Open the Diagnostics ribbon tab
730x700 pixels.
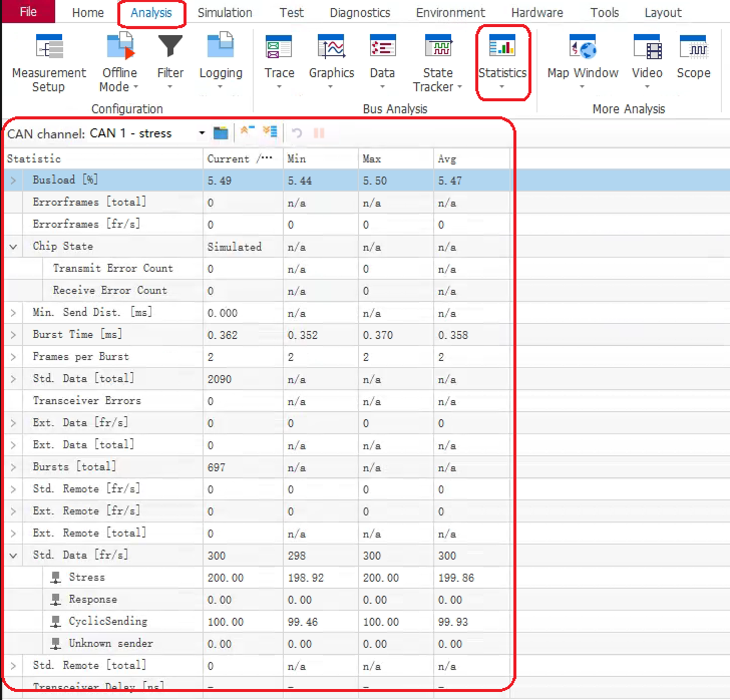click(x=360, y=13)
